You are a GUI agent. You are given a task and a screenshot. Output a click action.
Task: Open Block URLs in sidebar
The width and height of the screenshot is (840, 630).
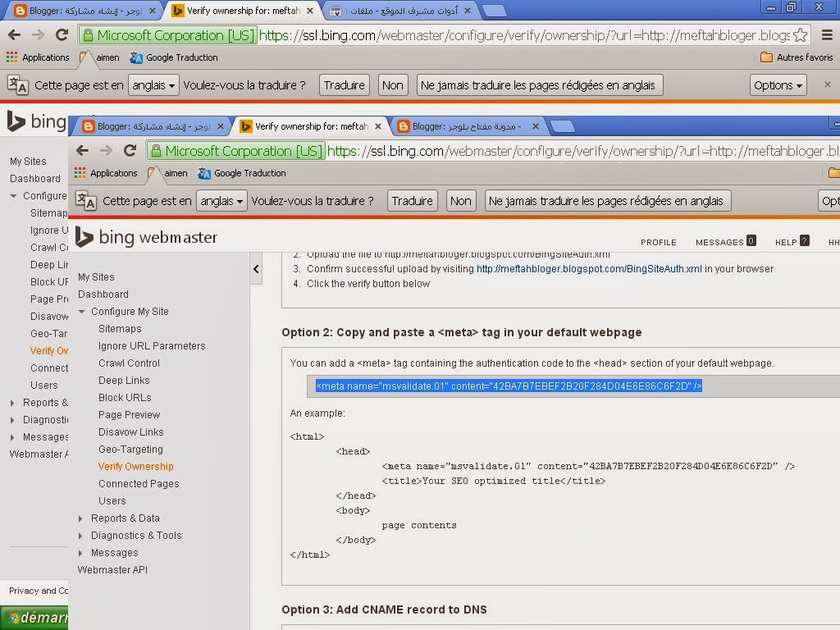(125, 398)
